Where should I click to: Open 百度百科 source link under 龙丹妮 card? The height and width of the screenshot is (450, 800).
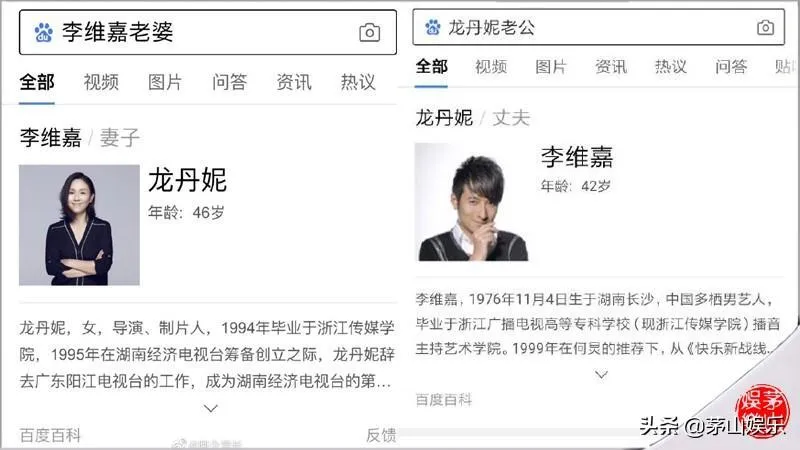[x=50, y=435]
